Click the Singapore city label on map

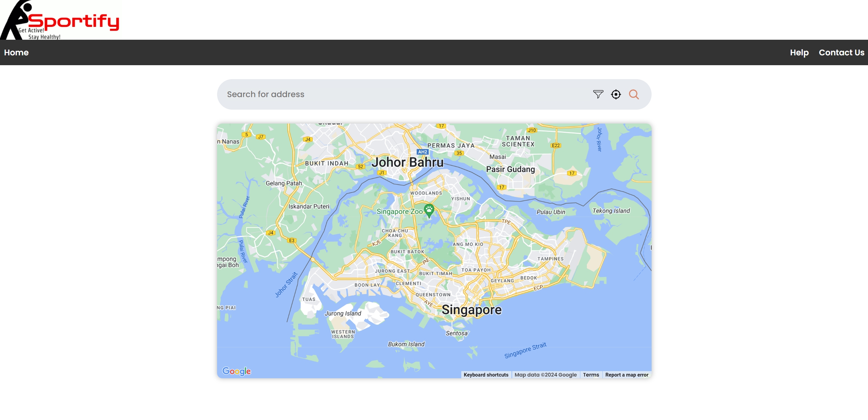tap(471, 310)
